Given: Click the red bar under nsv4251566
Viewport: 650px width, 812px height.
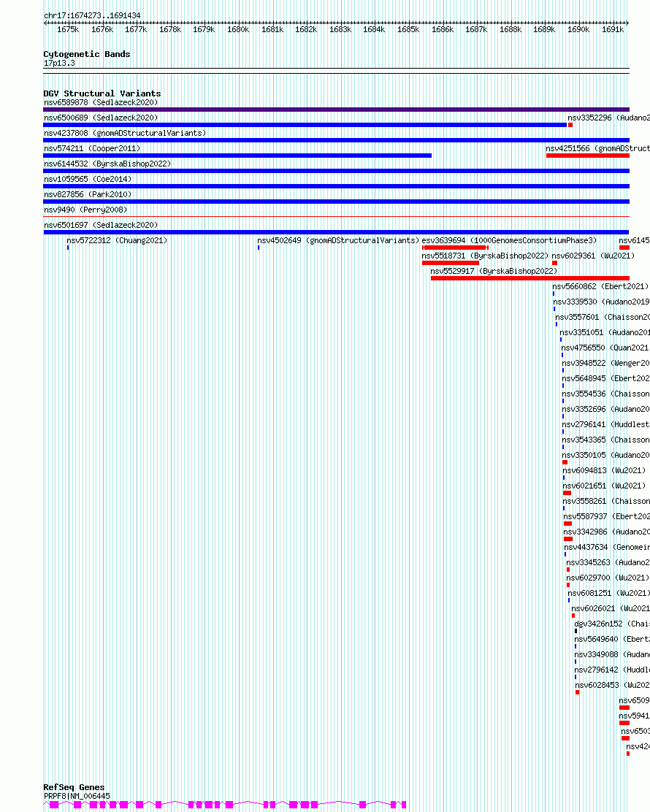Looking at the screenshot, I should point(588,156).
